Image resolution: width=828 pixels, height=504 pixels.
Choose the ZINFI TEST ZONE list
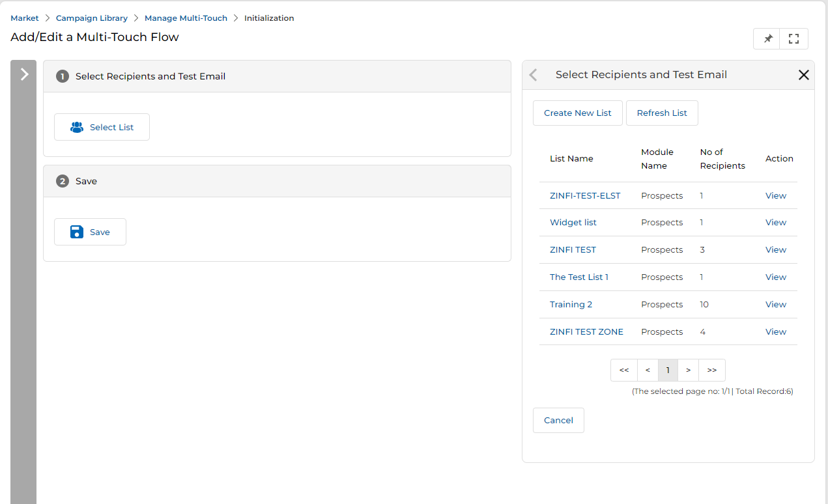coord(586,331)
